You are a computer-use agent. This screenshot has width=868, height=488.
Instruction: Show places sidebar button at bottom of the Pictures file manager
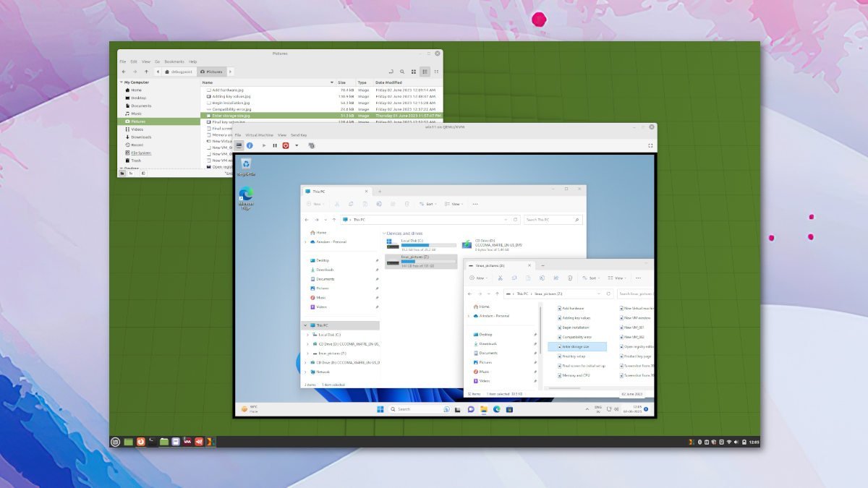tap(122, 173)
